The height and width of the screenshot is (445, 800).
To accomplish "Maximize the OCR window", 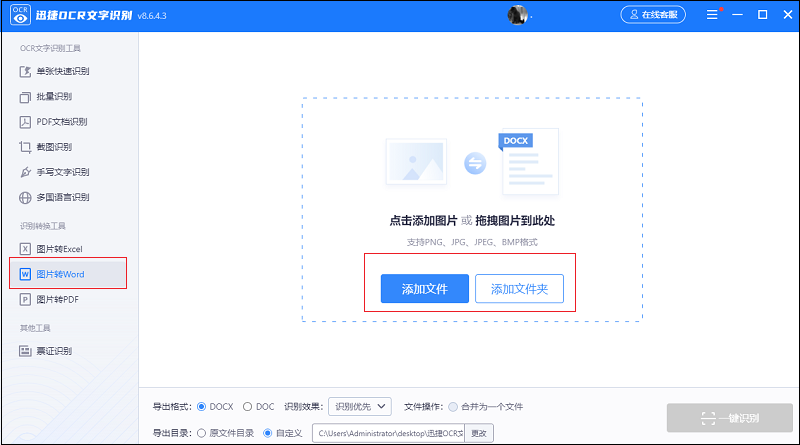I will click(x=763, y=15).
